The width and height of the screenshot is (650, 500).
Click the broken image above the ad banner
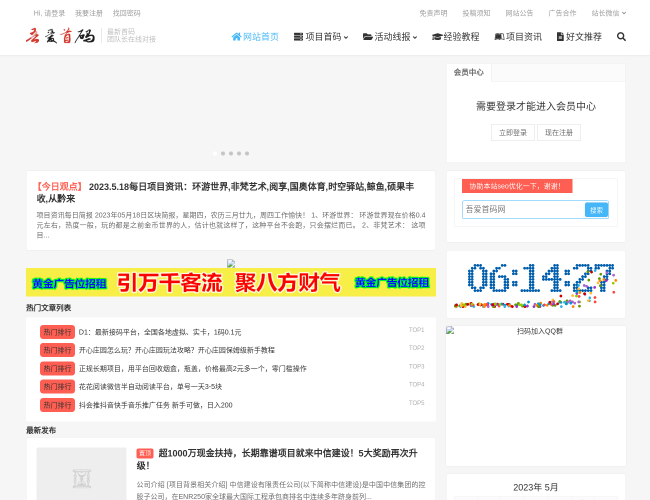coord(231,263)
